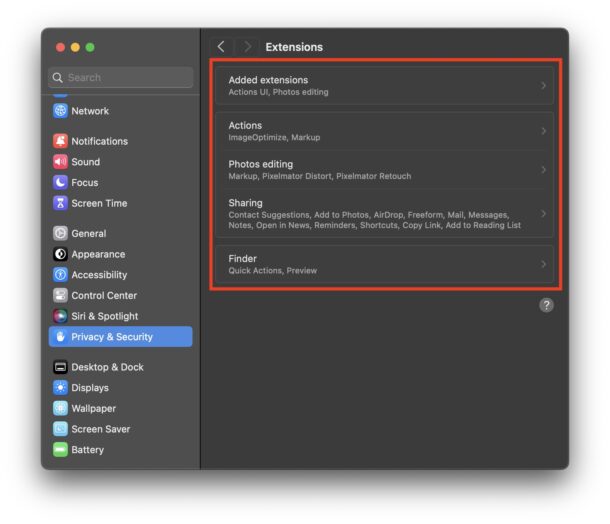This screenshot has width=610, height=524.
Task: Open the Actions extensions chevron
Action: pos(543,131)
